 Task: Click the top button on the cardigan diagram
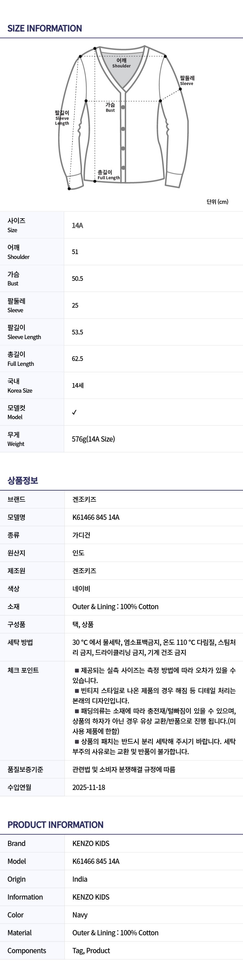(123, 107)
